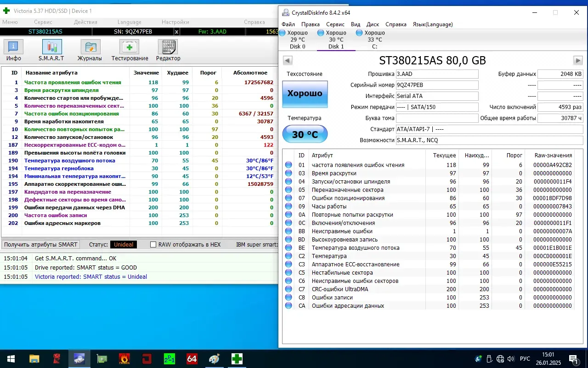Open Windows Start menu
Screen dimensions: 588x368
point(11,359)
